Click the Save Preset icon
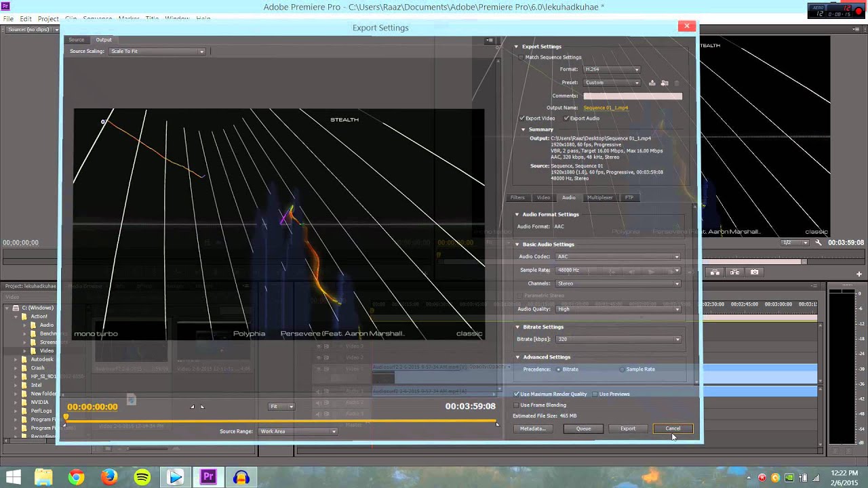The width and height of the screenshot is (868, 488). (652, 83)
